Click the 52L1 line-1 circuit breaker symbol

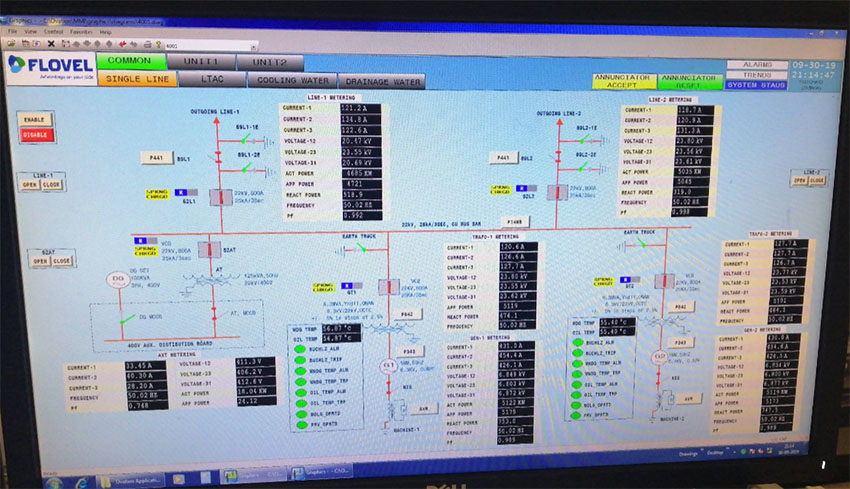pos(216,195)
